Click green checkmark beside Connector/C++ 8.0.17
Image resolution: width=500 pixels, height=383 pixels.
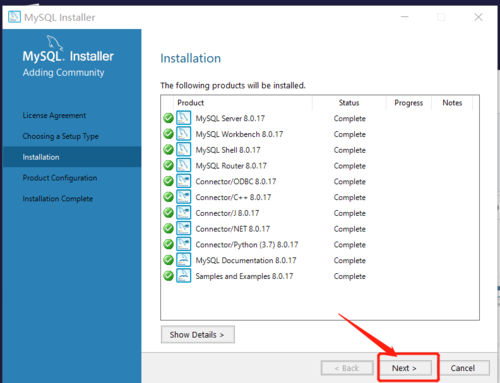168,197
